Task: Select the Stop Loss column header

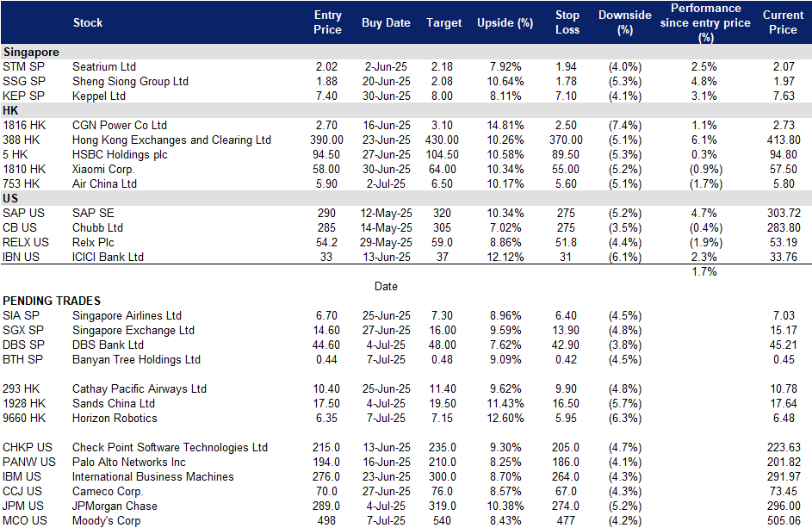Action: pyautogui.click(x=567, y=22)
